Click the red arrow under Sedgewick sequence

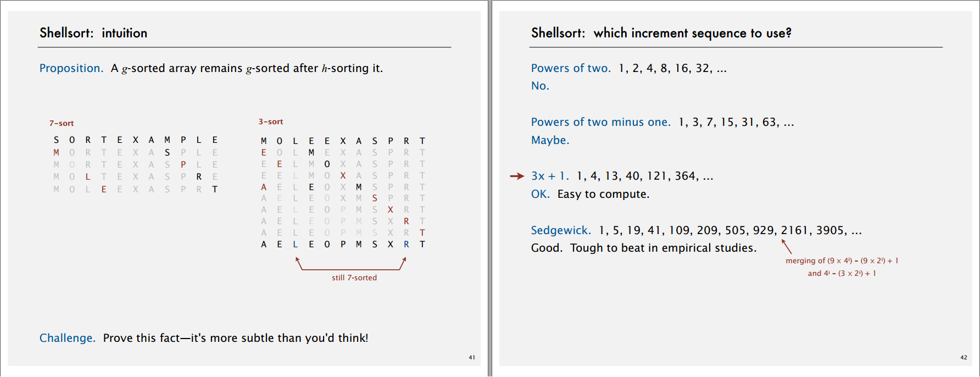click(x=787, y=246)
